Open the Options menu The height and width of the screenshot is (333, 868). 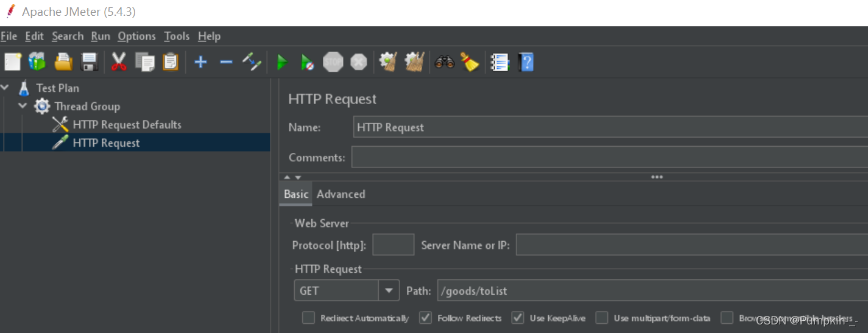pyautogui.click(x=136, y=37)
